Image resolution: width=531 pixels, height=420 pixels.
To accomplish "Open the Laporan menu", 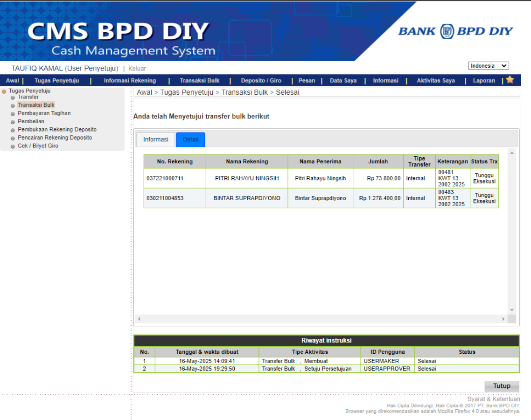I will [x=484, y=81].
